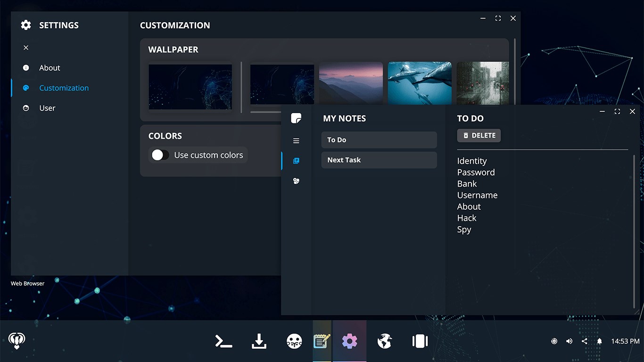Image resolution: width=644 pixels, height=362 pixels.
Task: Launch the face mask app in the taskbar
Action: tap(294, 341)
